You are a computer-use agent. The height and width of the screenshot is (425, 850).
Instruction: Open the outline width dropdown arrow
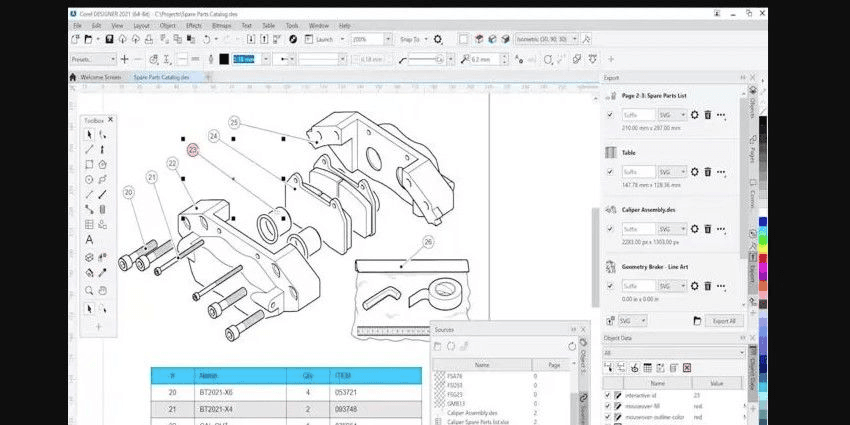pos(266,59)
